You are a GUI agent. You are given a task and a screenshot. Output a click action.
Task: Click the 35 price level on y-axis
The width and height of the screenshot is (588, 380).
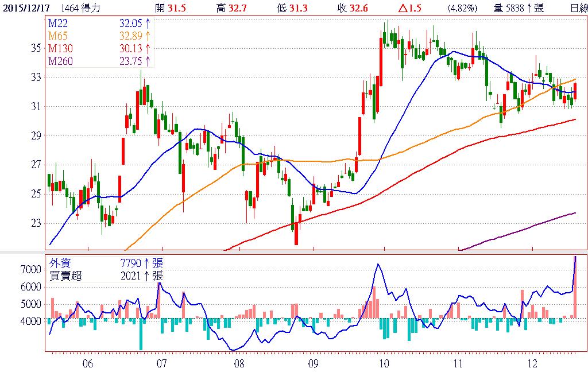tap(36, 48)
